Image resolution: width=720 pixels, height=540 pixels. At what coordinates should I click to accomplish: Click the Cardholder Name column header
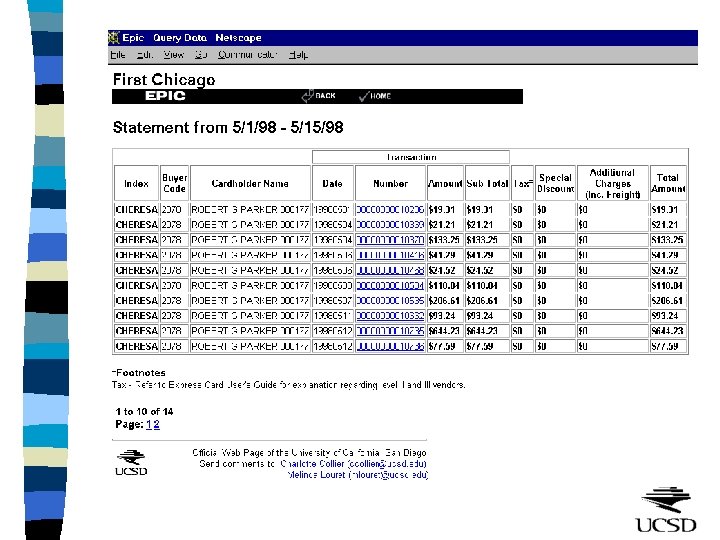click(x=250, y=183)
